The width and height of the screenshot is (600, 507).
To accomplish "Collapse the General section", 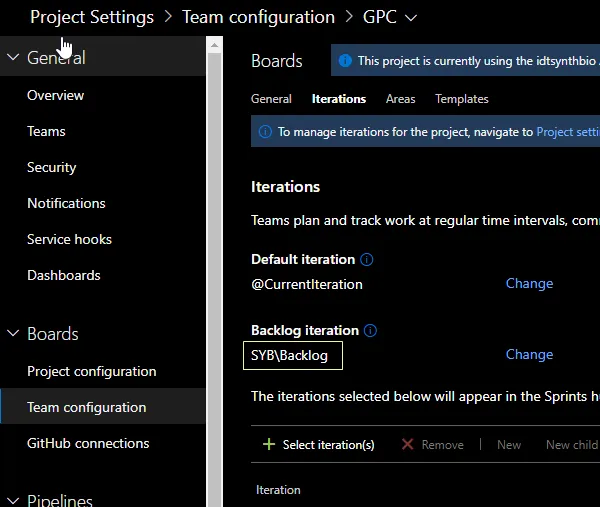I will coord(13,58).
